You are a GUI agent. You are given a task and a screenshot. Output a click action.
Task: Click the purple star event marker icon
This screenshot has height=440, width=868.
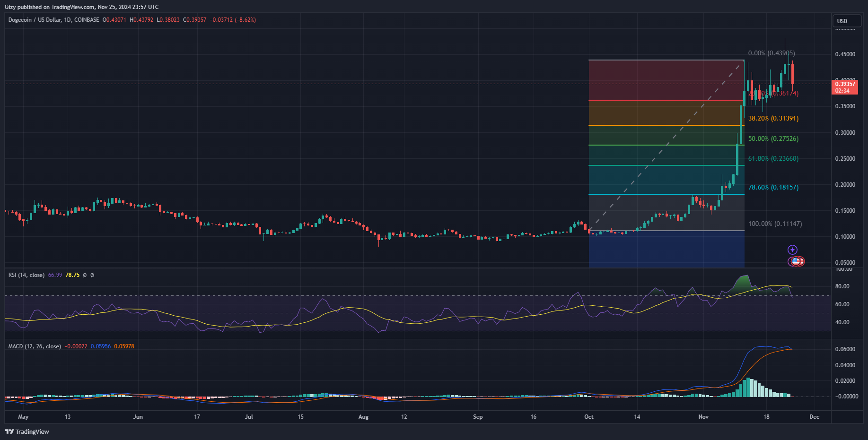point(792,250)
